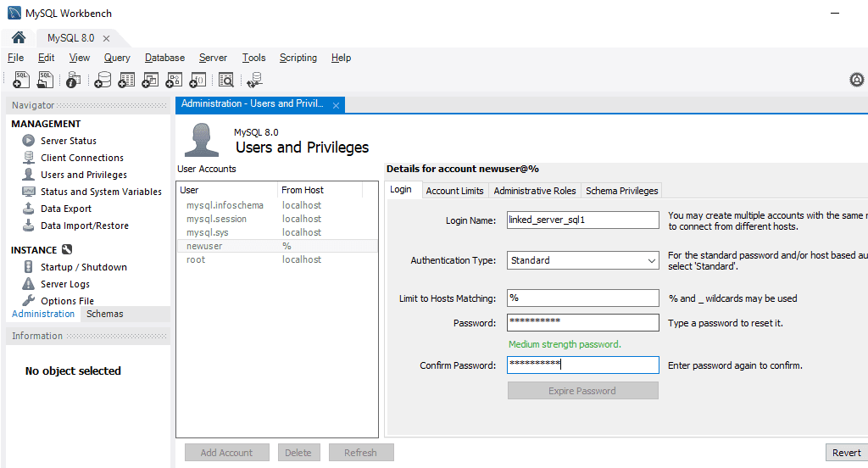Create a new schema toolbar icon
The height and width of the screenshot is (468, 868).
[x=103, y=80]
